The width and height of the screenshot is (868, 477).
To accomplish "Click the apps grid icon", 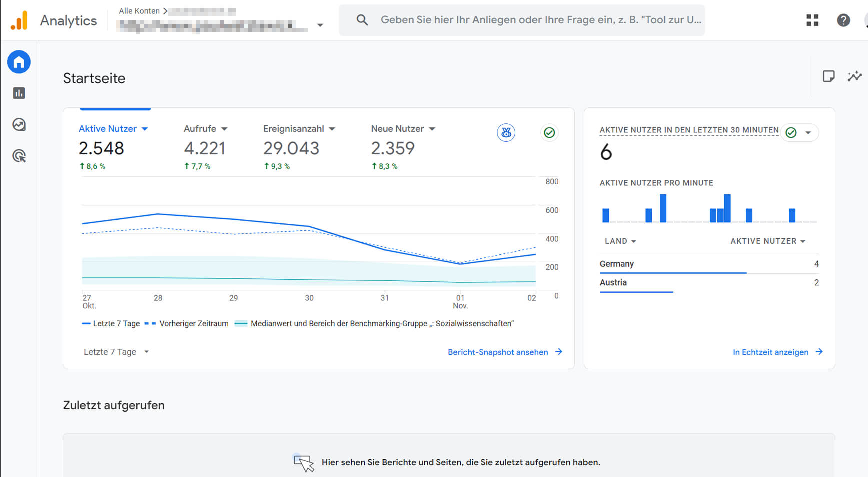I will [812, 20].
